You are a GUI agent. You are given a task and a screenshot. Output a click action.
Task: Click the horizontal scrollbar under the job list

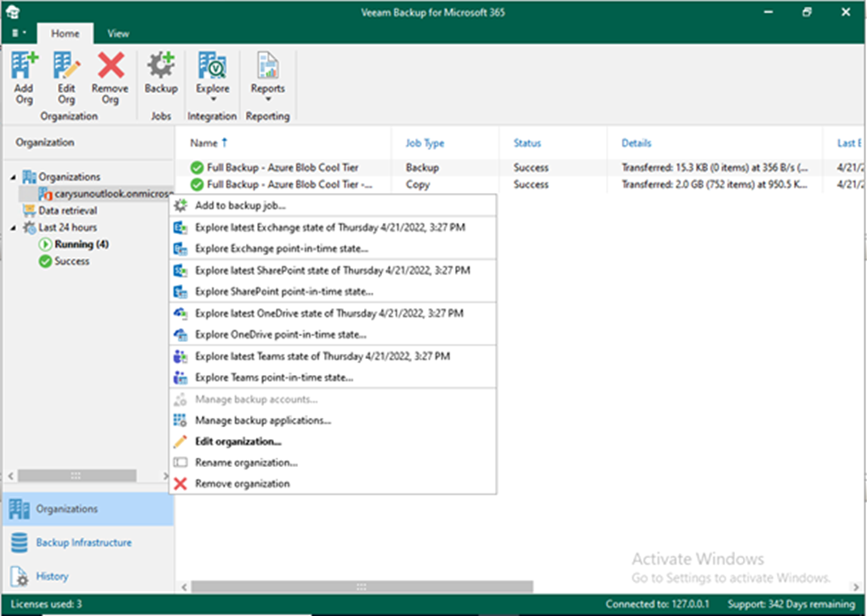click(x=361, y=587)
